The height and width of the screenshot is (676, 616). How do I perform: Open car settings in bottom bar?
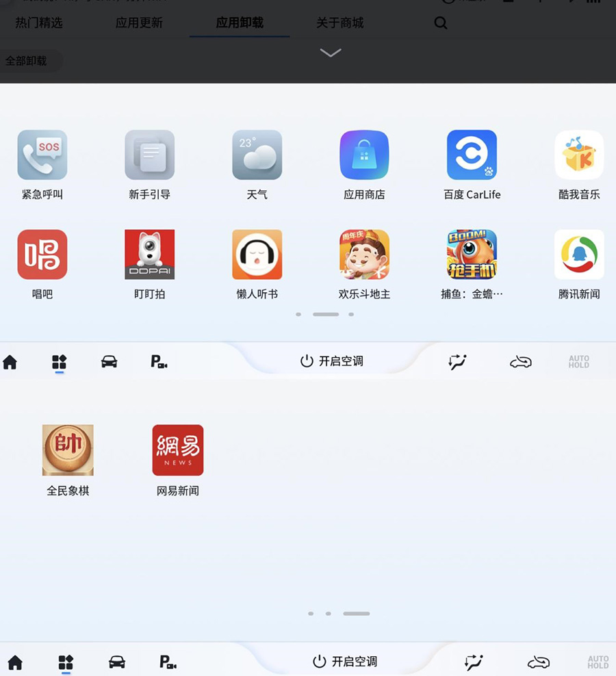(117, 662)
